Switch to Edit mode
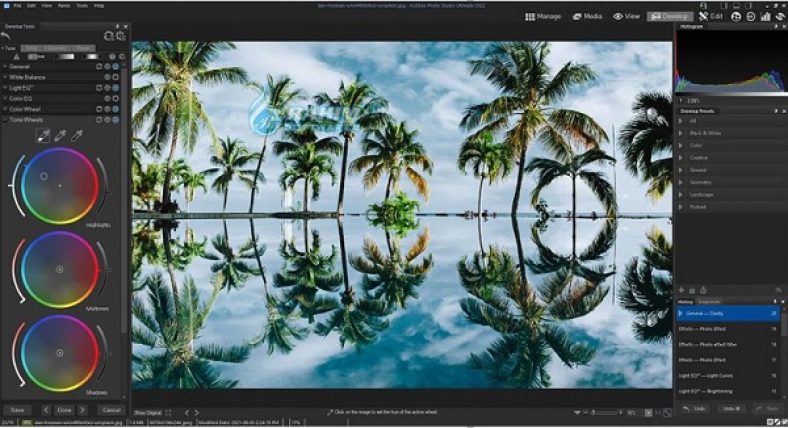Image resolution: width=788 pixels, height=428 pixels. [x=711, y=17]
